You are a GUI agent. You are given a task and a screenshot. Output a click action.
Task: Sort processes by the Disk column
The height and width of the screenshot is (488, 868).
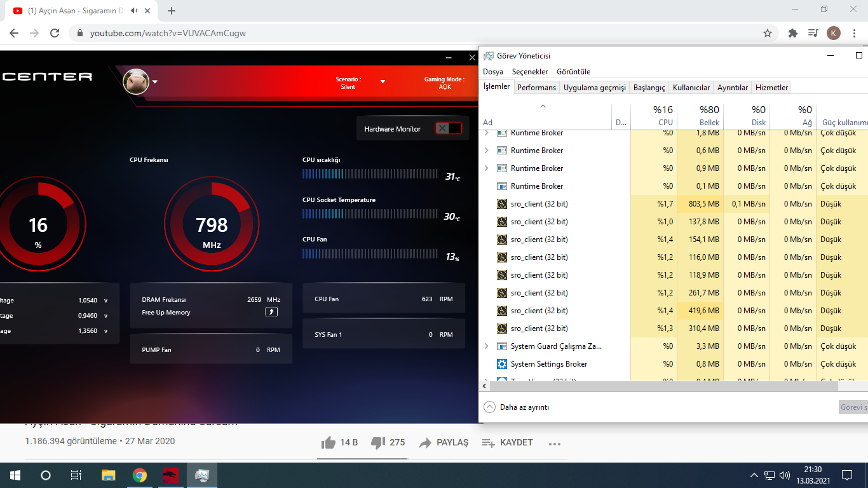click(x=747, y=116)
